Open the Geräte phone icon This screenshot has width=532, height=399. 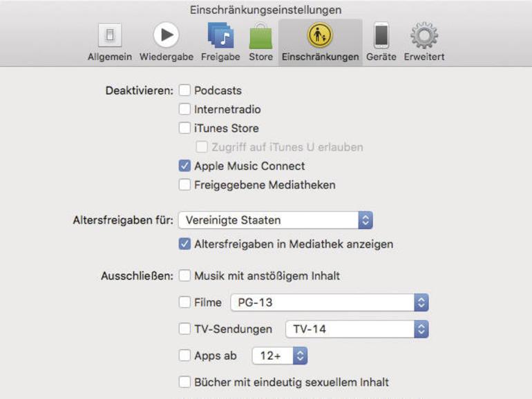click(381, 35)
